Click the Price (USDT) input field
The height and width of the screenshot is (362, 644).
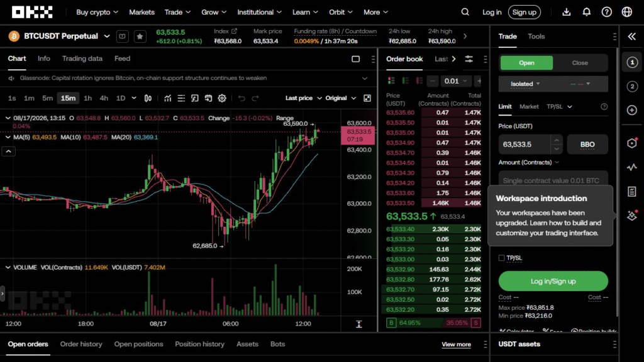click(525, 145)
